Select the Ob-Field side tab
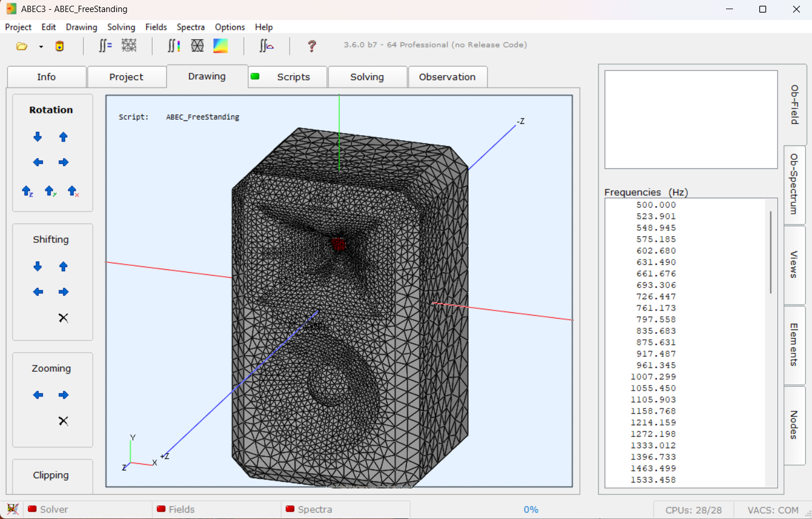The width and height of the screenshot is (812, 519). (x=795, y=105)
